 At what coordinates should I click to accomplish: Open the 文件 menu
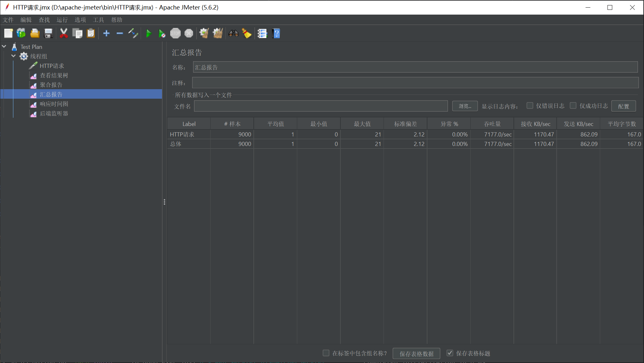pyautogui.click(x=8, y=20)
